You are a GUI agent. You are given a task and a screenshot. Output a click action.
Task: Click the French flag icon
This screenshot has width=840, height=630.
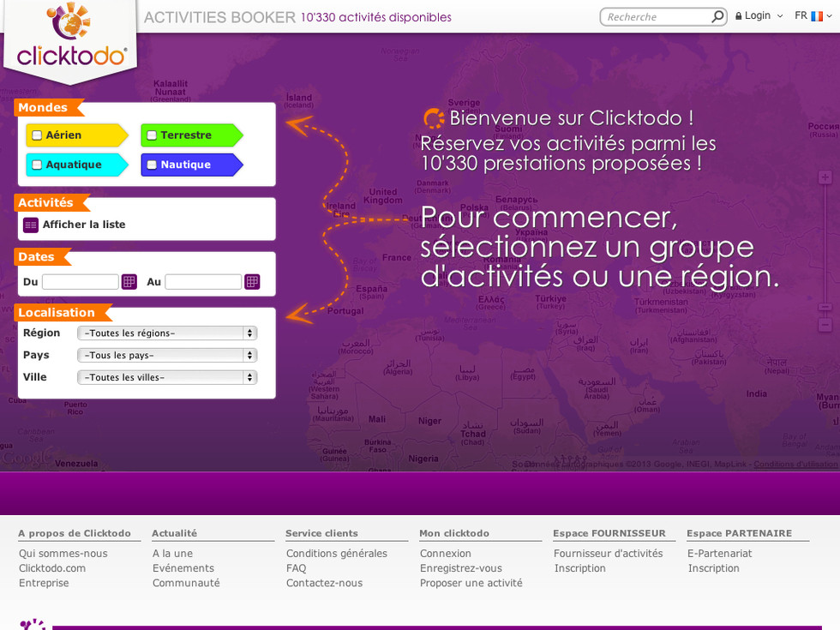[816, 16]
